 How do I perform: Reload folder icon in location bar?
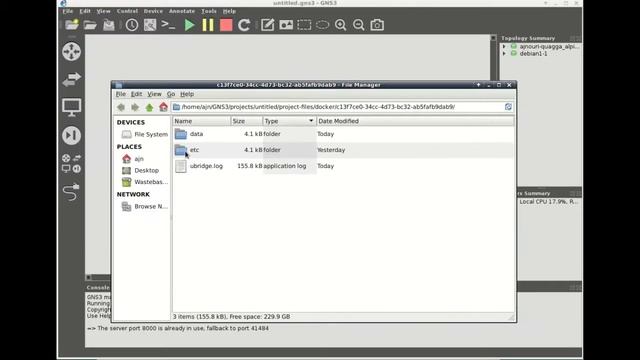click(508, 107)
